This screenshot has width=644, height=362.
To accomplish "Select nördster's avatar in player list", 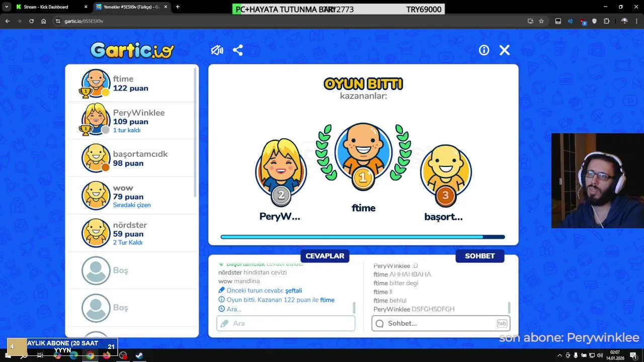I will click(96, 232).
